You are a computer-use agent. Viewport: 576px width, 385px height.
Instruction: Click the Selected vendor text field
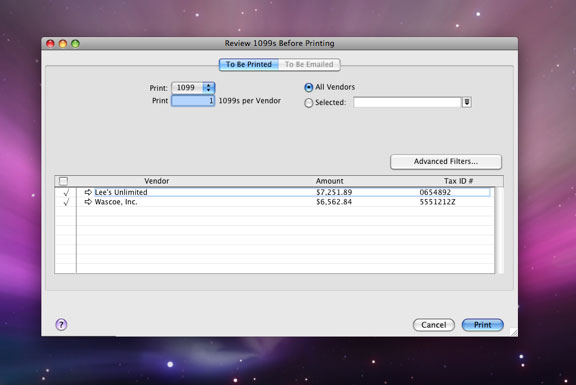pos(407,102)
